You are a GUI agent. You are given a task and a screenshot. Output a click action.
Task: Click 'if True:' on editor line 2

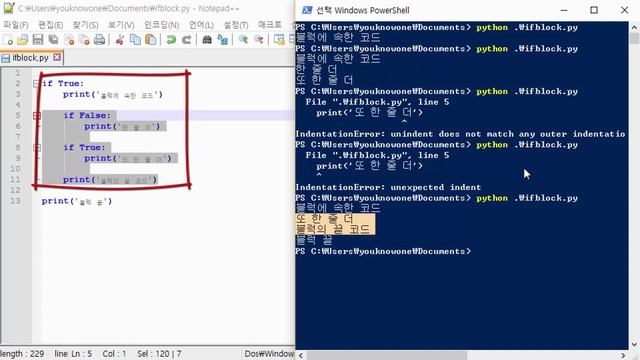[x=63, y=83]
